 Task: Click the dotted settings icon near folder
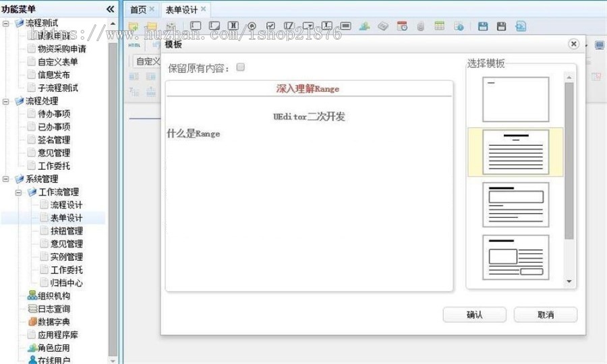[x=171, y=26]
